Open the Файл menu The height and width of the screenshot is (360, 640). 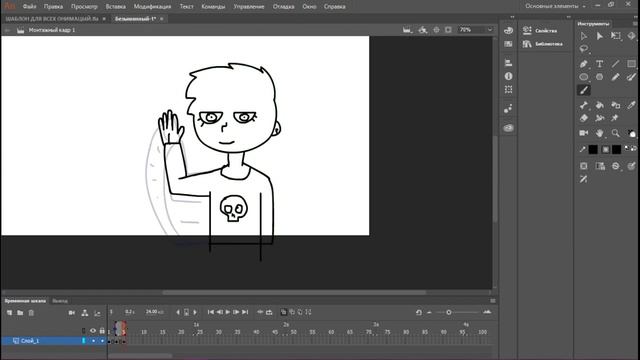29,7
